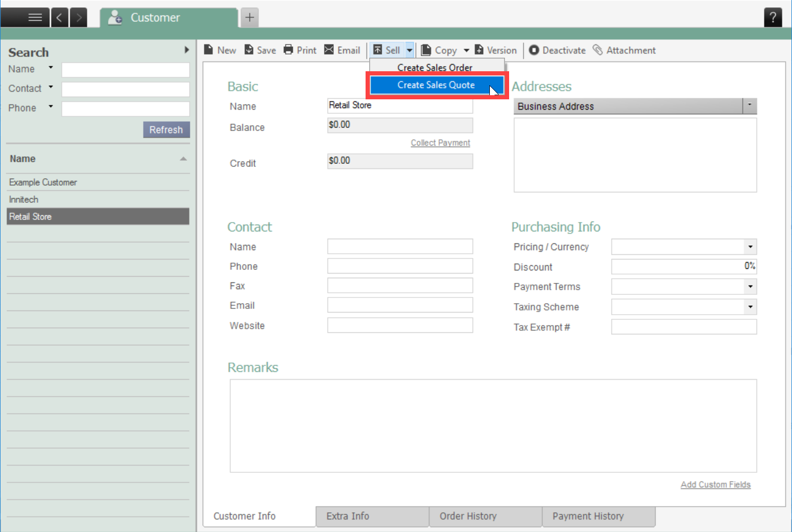Click the Website field
Viewport: 792px width, 532px height.
coord(400,325)
